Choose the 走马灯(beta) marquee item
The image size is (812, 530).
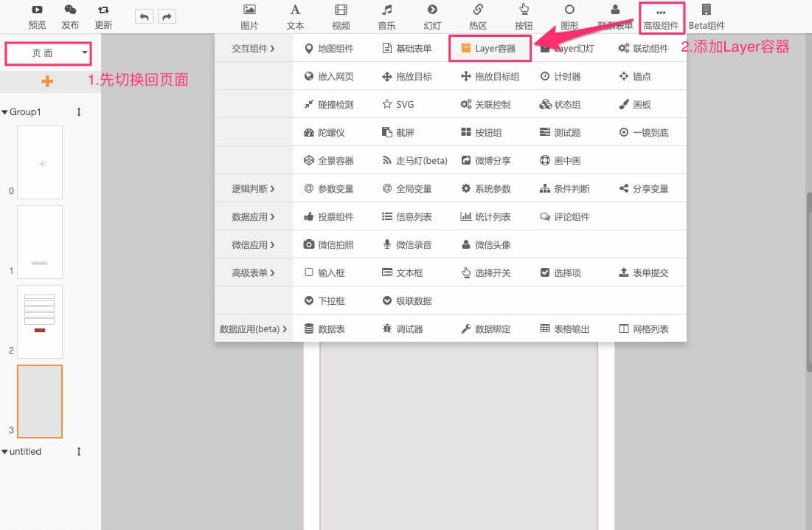[414, 161]
